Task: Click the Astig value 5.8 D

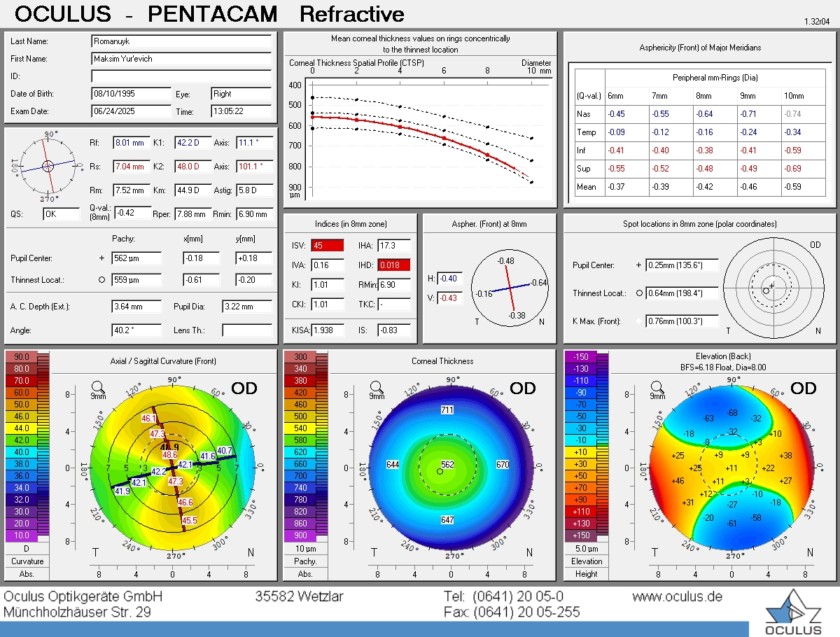Action: 255,190
